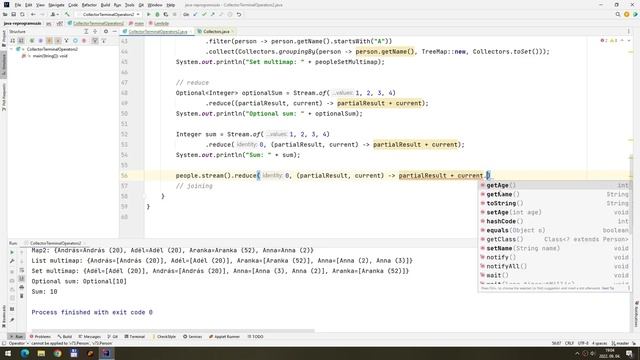Collapse CollectorTerminalOperators2 node in Structure tree

(x=11, y=49)
